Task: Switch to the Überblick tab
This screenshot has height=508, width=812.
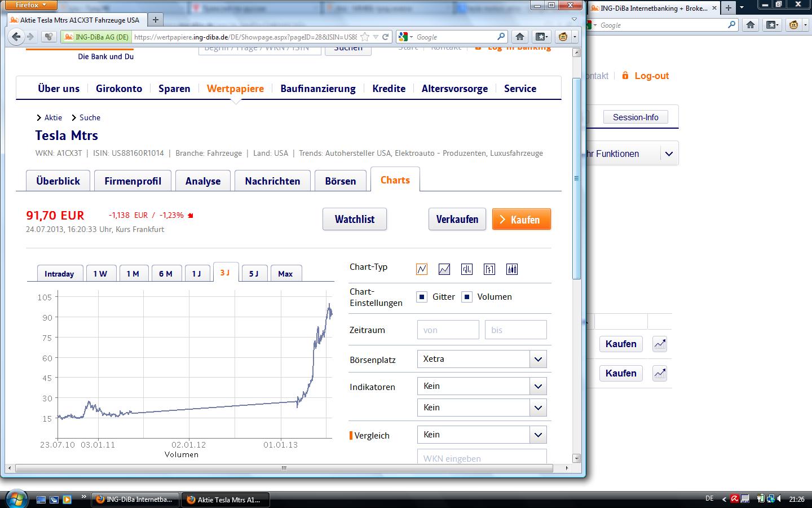Action: coord(58,181)
